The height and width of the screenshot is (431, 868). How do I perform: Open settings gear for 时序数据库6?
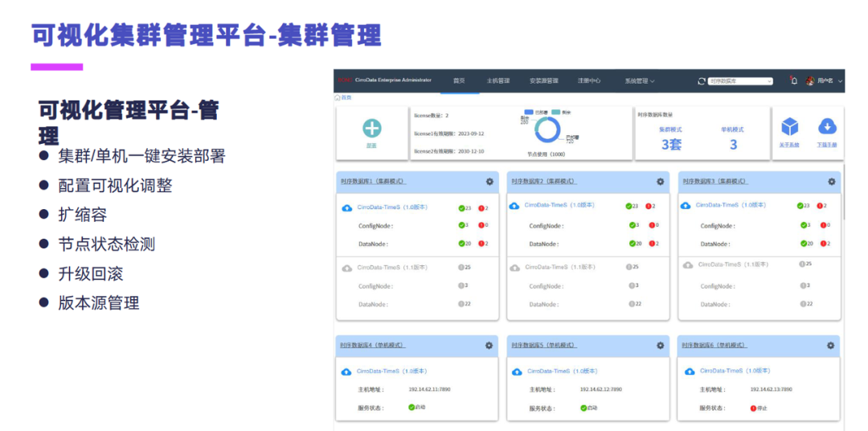830,345
